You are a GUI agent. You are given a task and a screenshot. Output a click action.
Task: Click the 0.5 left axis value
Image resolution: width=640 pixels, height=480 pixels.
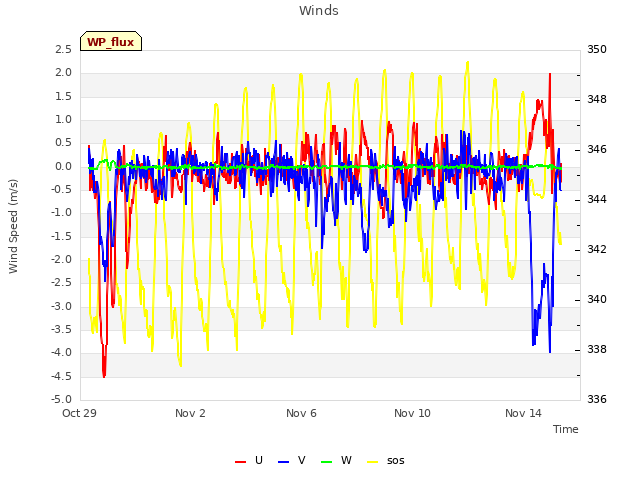coord(63,143)
